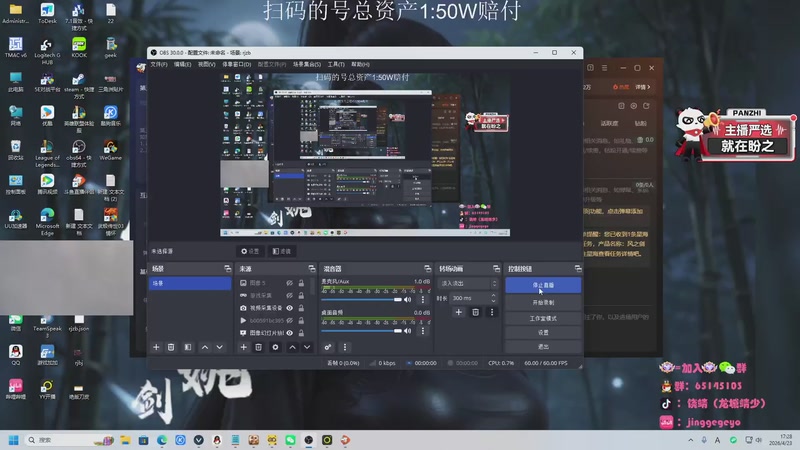Click 开始录制 to start recording
The width and height of the screenshot is (800, 450).
click(x=543, y=303)
